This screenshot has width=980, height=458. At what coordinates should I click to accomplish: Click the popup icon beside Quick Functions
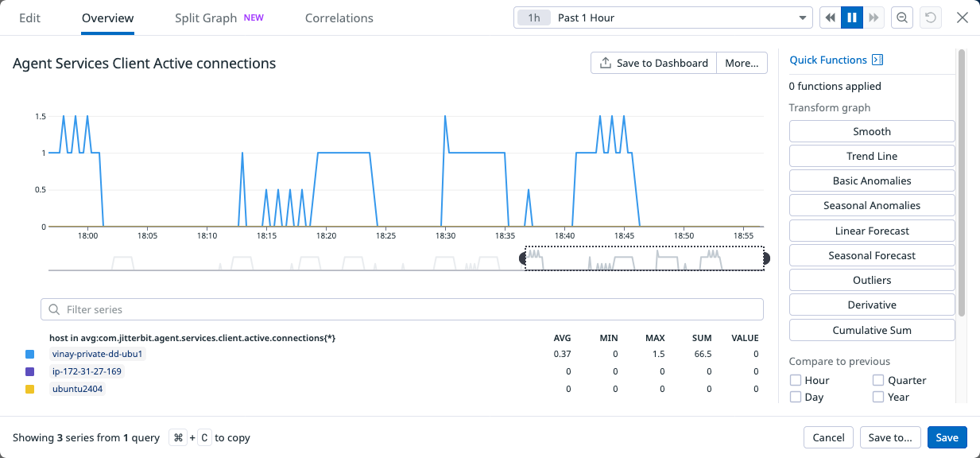[x=878, y=60]
